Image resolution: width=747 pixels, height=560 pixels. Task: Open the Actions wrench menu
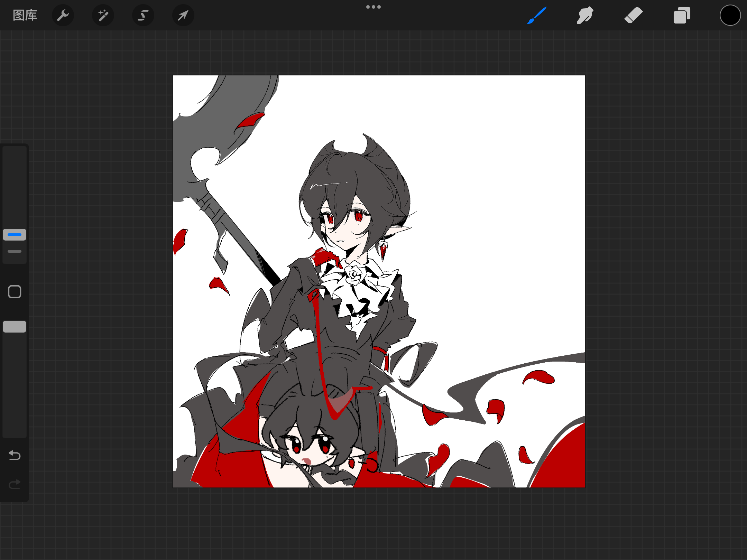(x=63, y=15)
